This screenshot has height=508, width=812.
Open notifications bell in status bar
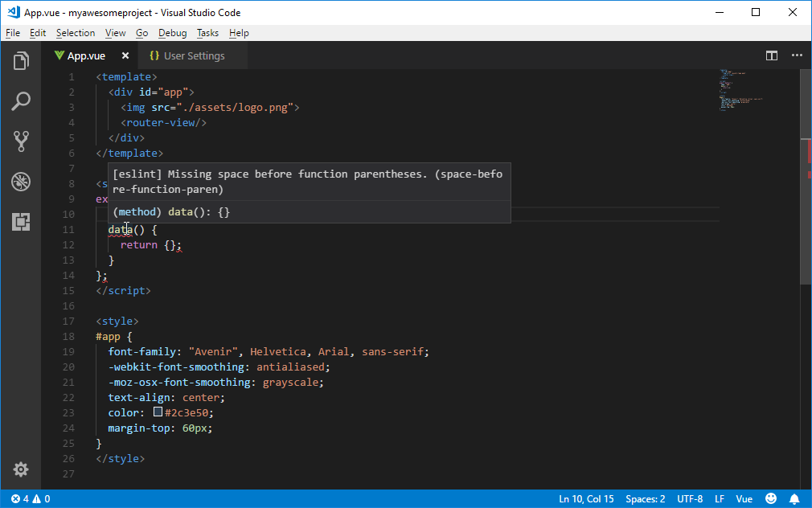[794, 498]
